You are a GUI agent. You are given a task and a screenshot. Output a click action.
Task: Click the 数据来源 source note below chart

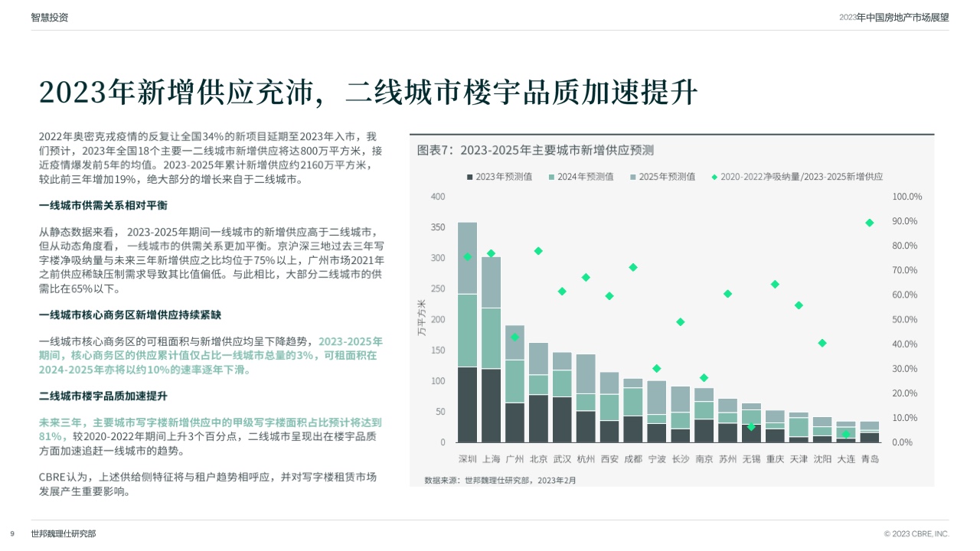499,481
